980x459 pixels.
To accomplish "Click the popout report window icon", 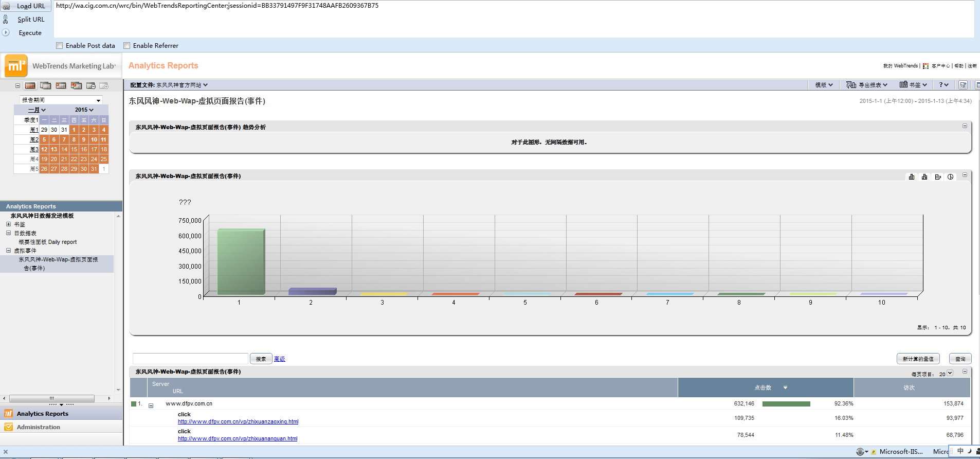I will point(963,85).
